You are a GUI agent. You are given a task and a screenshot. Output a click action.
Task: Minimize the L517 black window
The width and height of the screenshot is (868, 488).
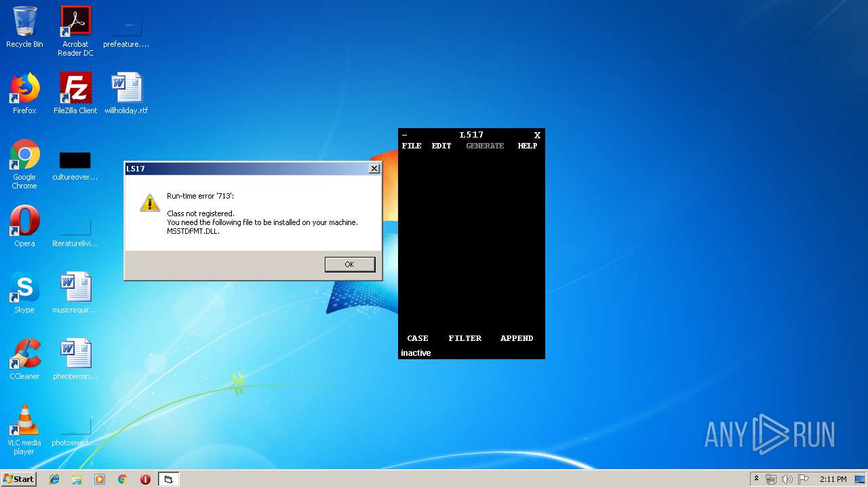(405, 135)
